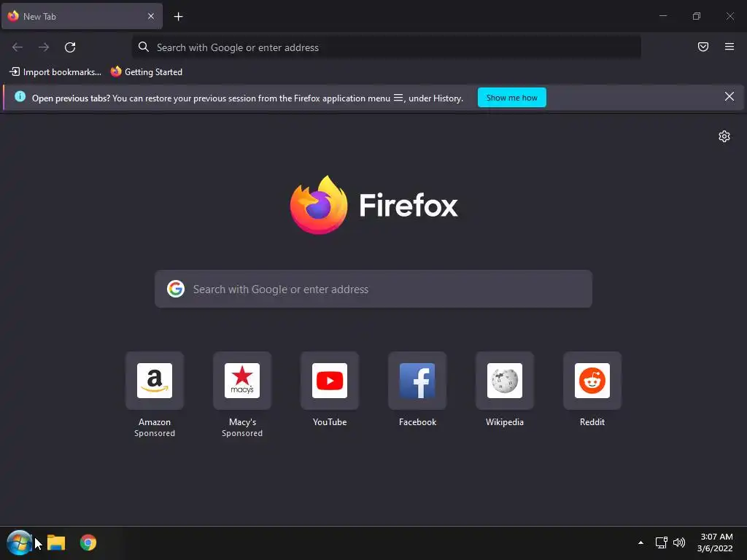Click the import icon beside Import bookmarks
Image resolution: width=747 pixels, height=560 pixels.
point(15,71)
